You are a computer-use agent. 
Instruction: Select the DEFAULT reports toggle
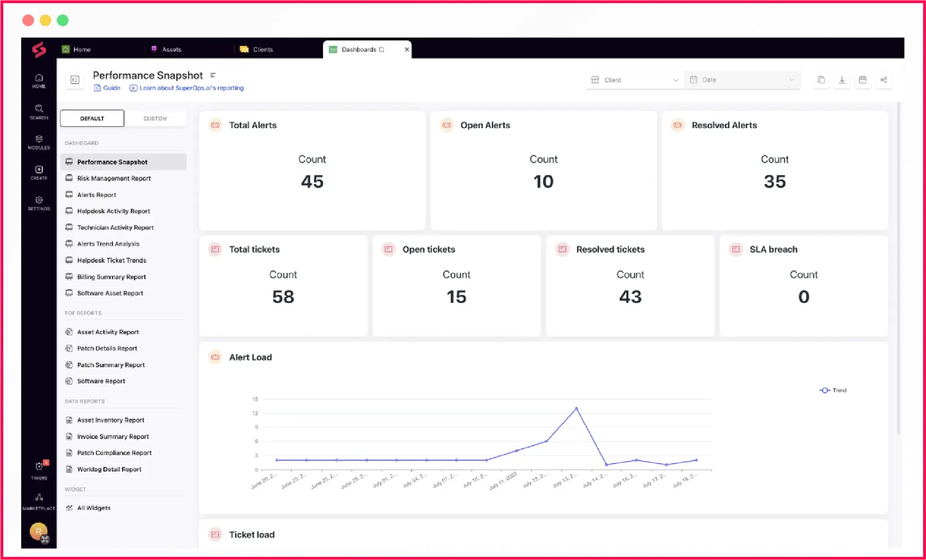tap(92, 118)
